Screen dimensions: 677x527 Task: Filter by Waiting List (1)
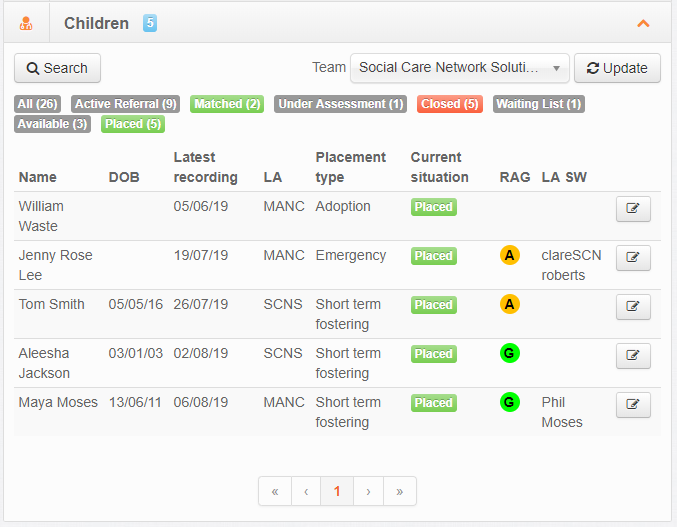(x=539, y=104)
